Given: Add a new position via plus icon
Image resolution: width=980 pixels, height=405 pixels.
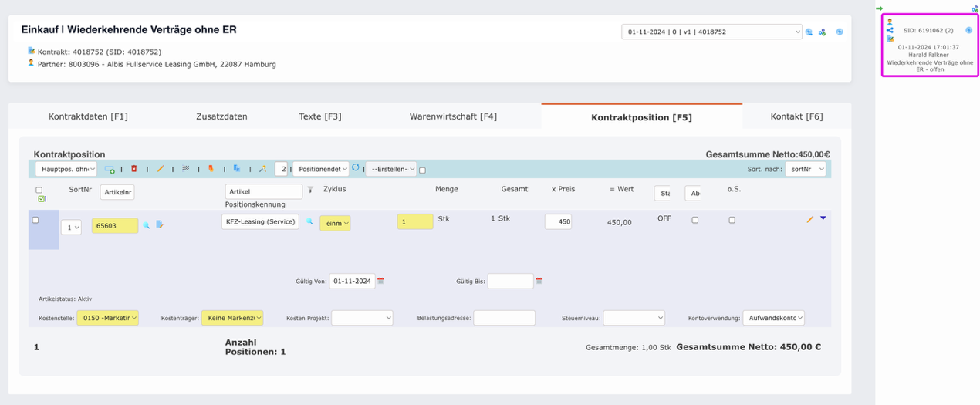Looking at the screenshot, I should pyautogui.click(x=110, y=169).
